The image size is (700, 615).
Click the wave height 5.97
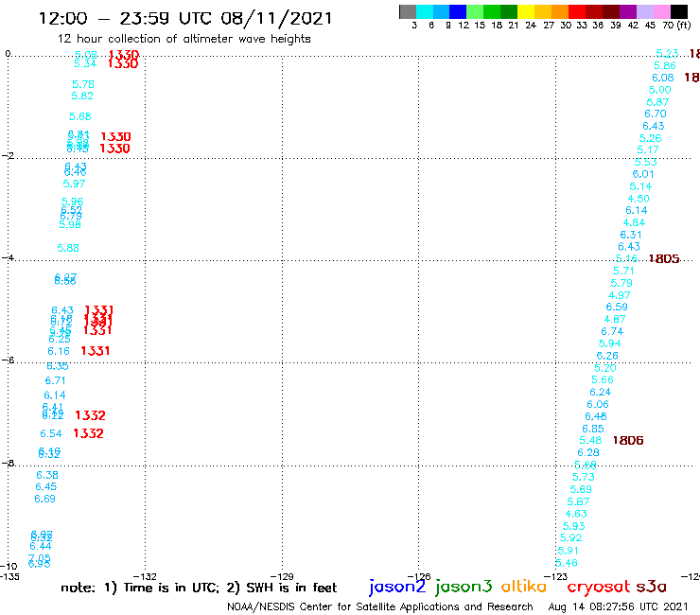[x=74, y=184]
